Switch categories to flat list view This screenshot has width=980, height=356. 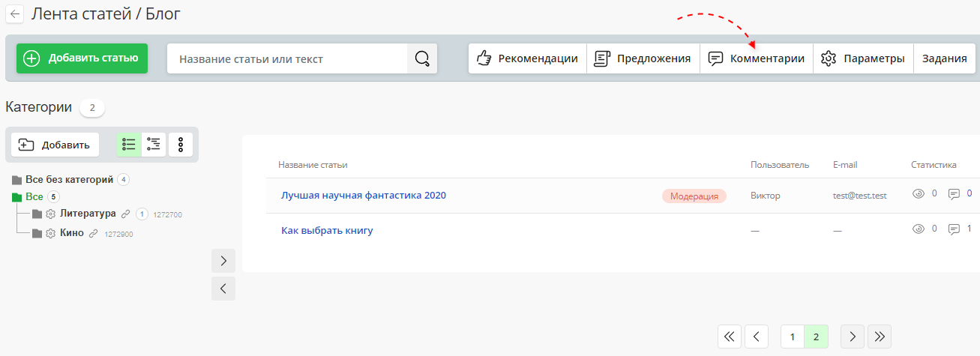pyautogui.click(x=129, y=145)
